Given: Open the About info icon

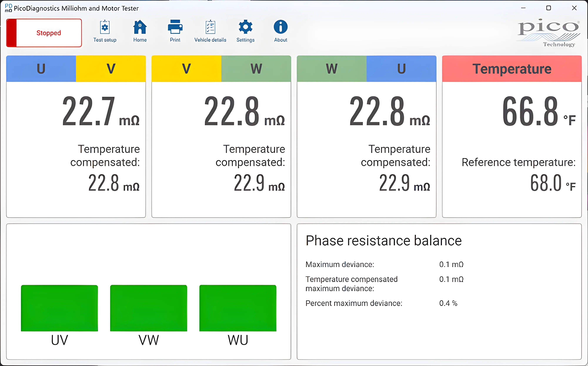Looking at the screenshot, I should (281, 27).
